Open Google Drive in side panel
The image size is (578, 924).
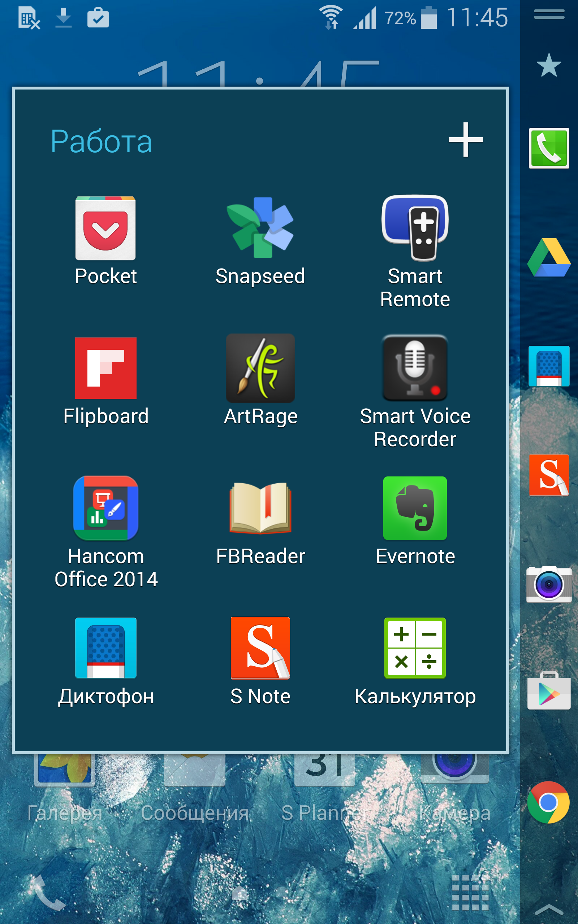pyautogui.click(x=549, y=257)
